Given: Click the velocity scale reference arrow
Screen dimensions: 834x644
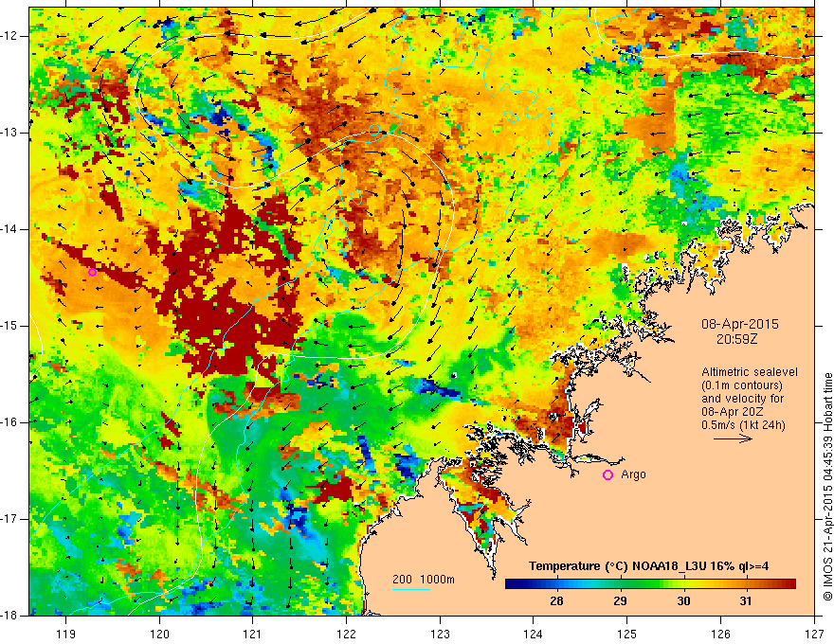Looking at the screenshot, I should point(733,438).
